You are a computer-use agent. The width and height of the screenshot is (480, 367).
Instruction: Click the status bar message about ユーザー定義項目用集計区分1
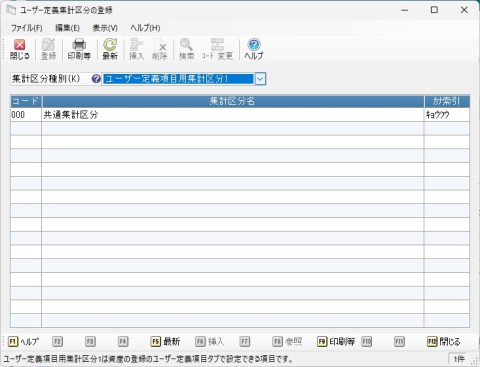148,359
